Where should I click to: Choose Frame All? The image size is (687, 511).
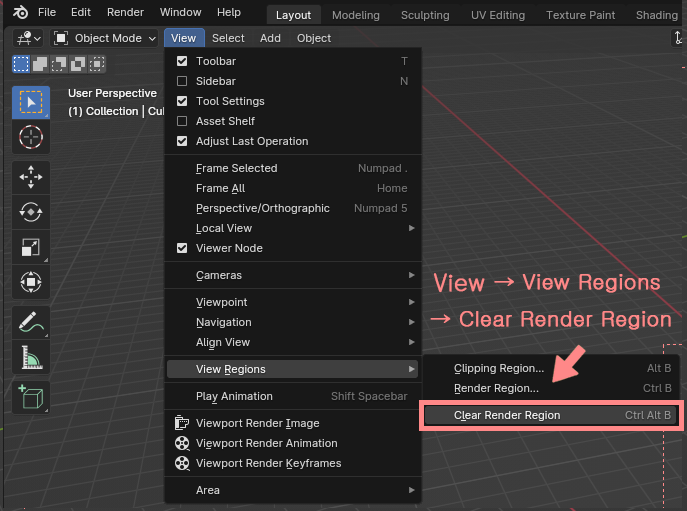coord(293,188)
